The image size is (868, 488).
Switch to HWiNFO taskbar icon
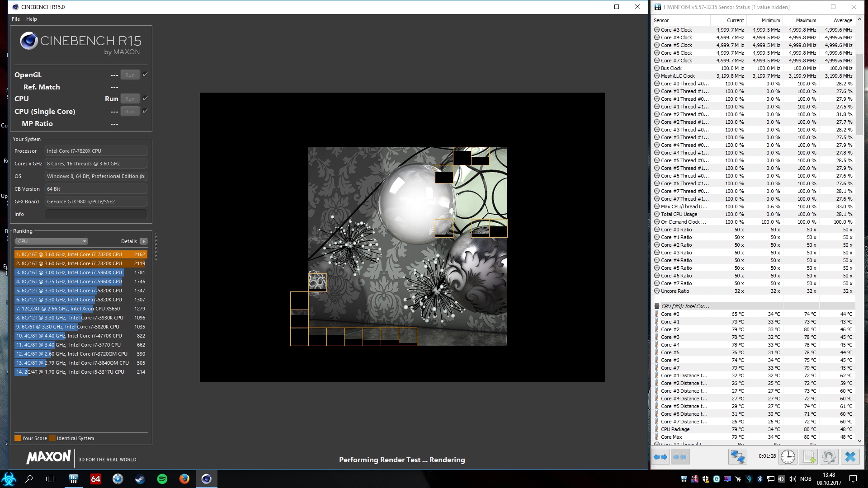tap(73, 479)
